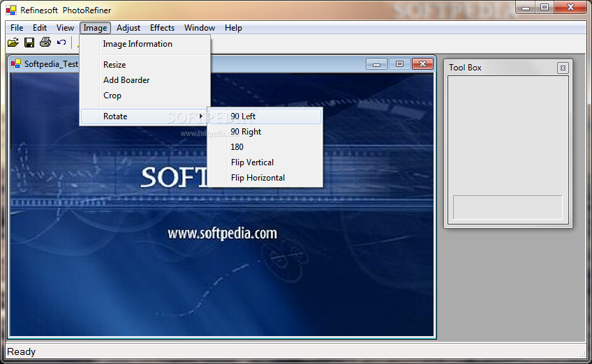592x364 pixels.
Task: Click the main window resize grip
Action: point(583,354)
